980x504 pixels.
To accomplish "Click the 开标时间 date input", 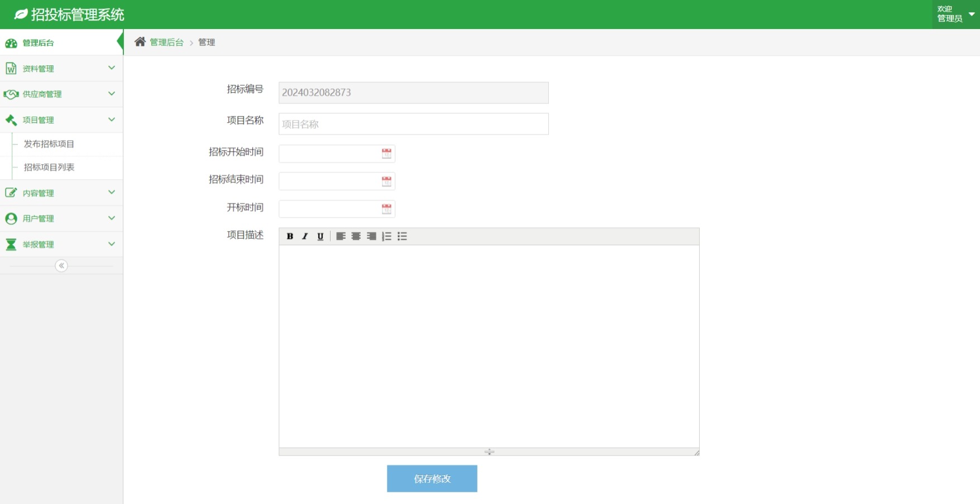I will tap(337, 209).
